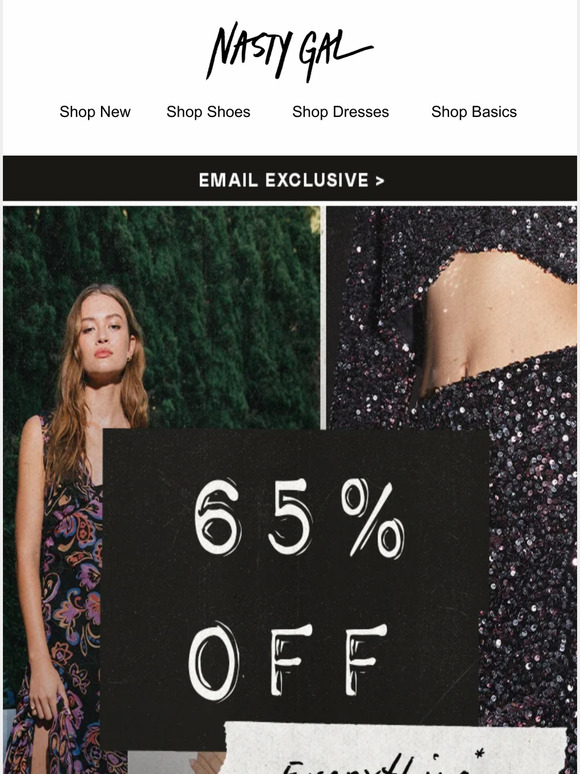Image resolution: width=580 pixels, height=774 pixels.
Task: Select the torn paper Everything note
Action: pos(395,748)
